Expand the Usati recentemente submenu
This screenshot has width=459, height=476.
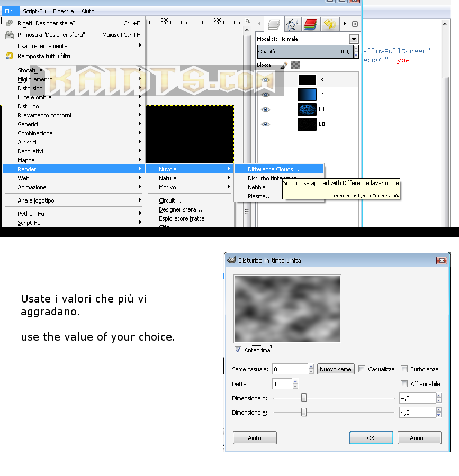click(x=74, y=46)
